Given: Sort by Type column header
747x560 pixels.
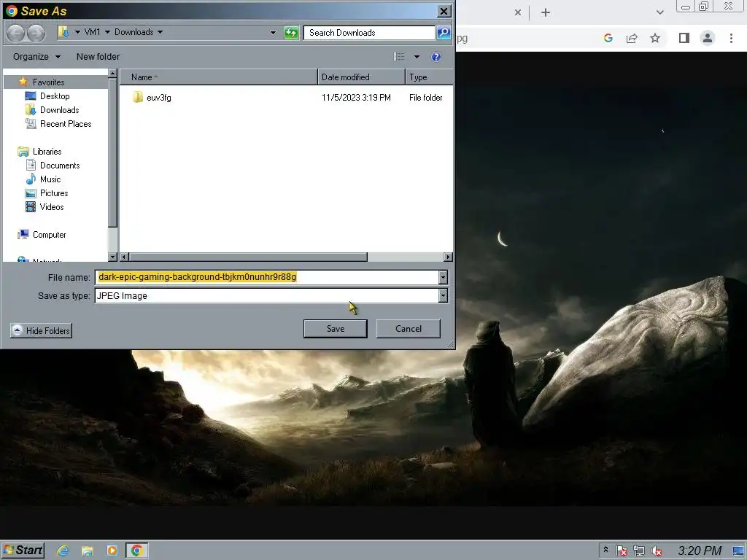Looking at the screenshot, I should (429, 77).
